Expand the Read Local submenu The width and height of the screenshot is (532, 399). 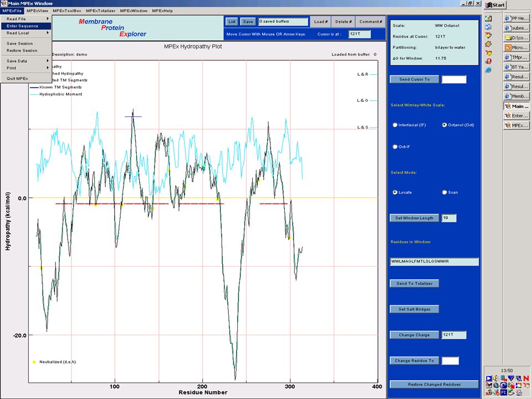point(26,33)
